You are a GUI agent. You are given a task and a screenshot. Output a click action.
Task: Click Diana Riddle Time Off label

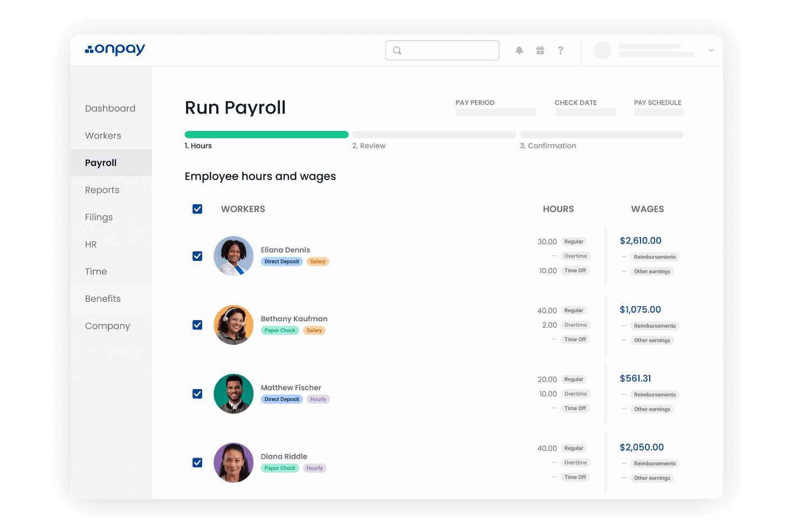pos(575,477)
